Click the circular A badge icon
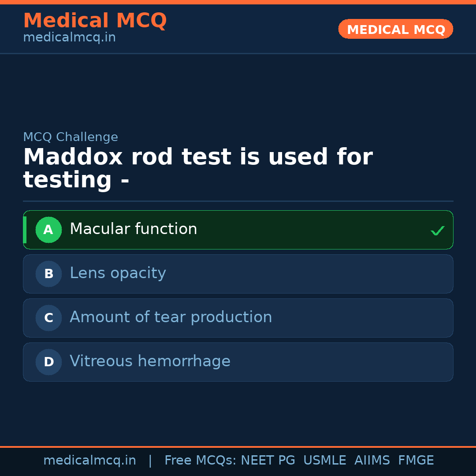Screen dimensions: 476x476 tap(48, 230)
